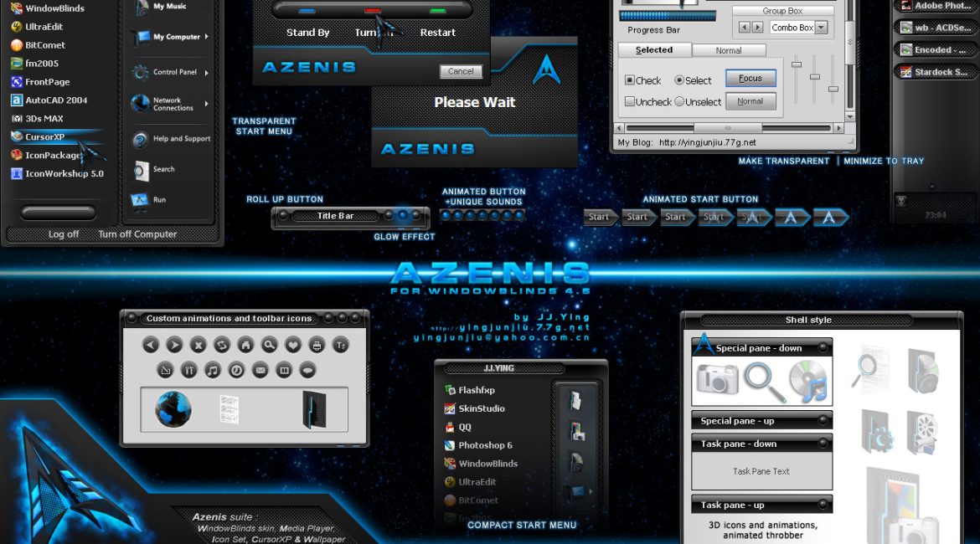Click the CD music icon in Special pane
This screenshot has width=980, height=544.
pyautogui.click(x=808, y=381)
